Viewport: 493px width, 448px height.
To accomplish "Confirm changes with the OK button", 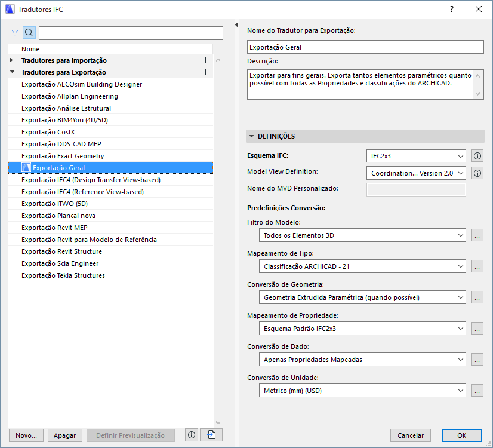I will (x=461, y=435).
